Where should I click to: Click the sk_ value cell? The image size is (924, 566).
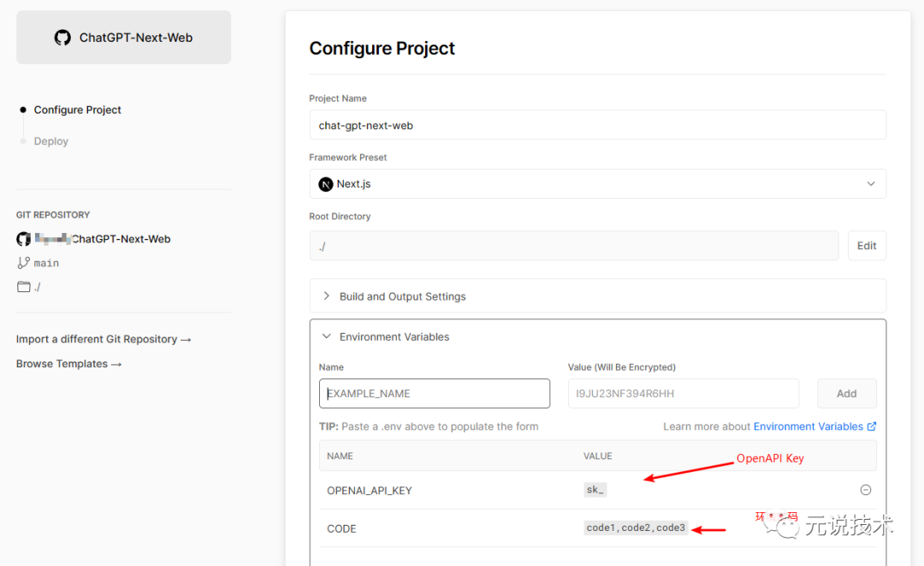tap(595, 489)
